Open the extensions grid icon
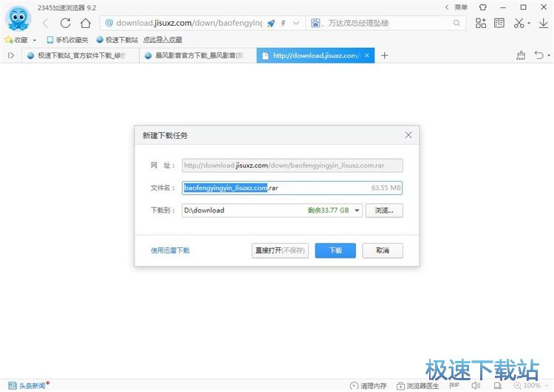This screenshot has height=392, width=554. coord(481,24)
